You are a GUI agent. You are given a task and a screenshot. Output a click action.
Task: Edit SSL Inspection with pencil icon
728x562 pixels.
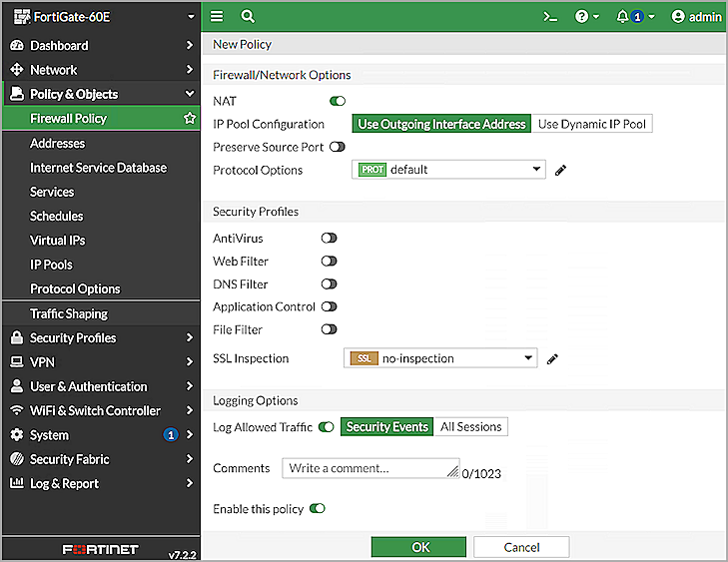[552, 359]
